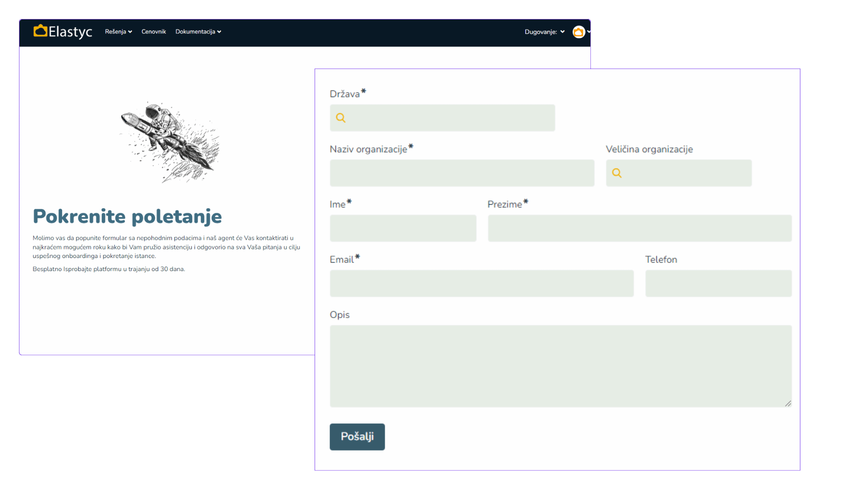Open the Dugovanje dropdown

click(x=545, y=32)
